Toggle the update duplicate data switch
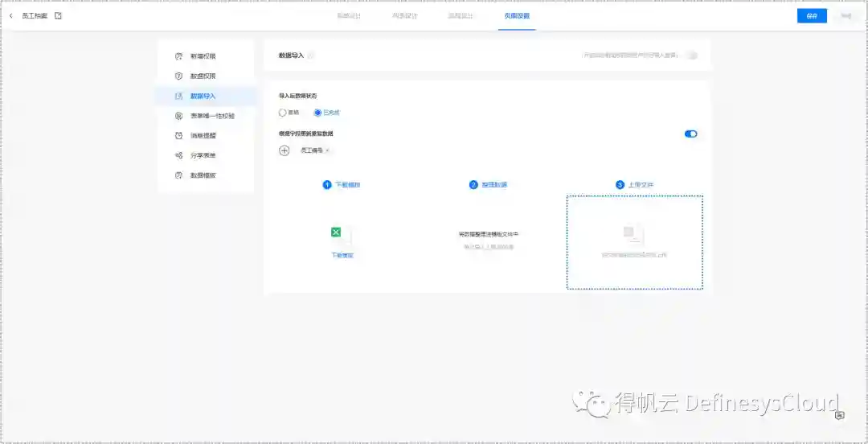The width and height of the screenshot is (868, 444). [690, 134]
